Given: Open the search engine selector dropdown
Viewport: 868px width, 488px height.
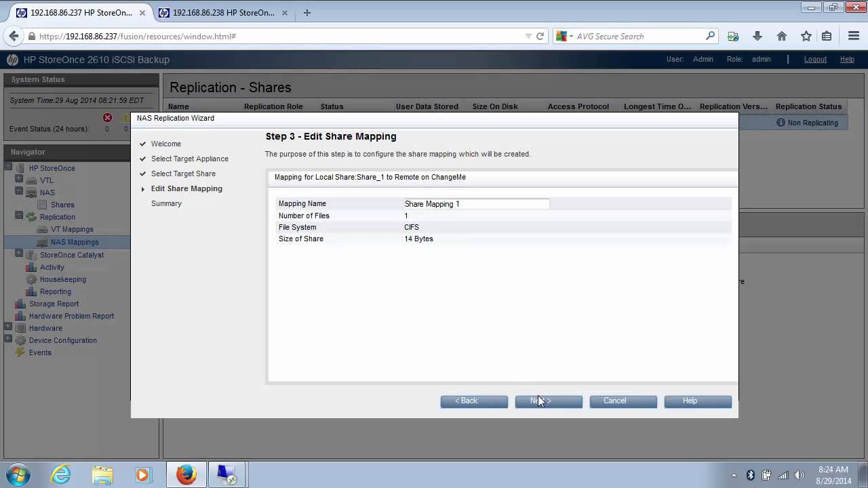Looking at the screenshot, I should click(x=566, y=36).
